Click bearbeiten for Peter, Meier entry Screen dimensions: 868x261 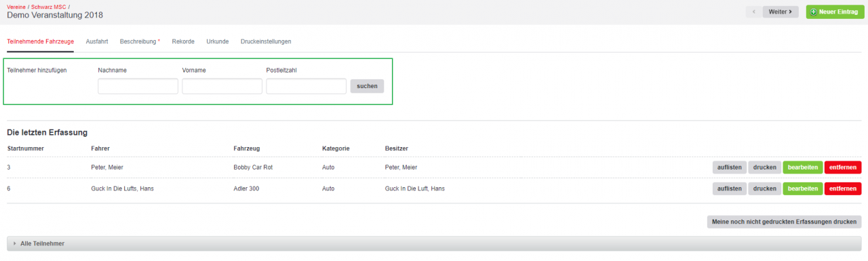coord(803,167)
